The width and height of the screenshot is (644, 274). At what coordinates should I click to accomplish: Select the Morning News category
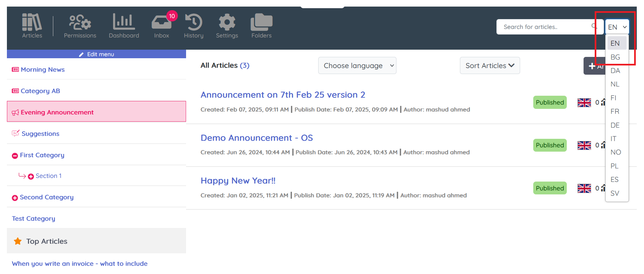(42, 70)
